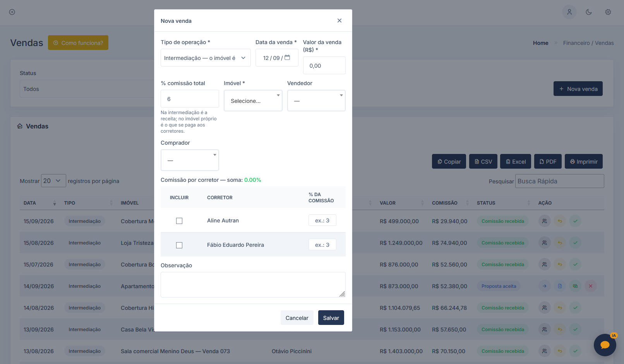Open the IA chat bubble

605,345
